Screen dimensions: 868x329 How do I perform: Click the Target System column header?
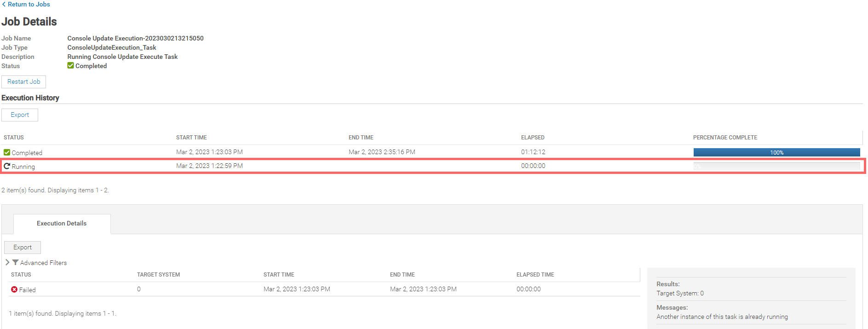[158, 275]
